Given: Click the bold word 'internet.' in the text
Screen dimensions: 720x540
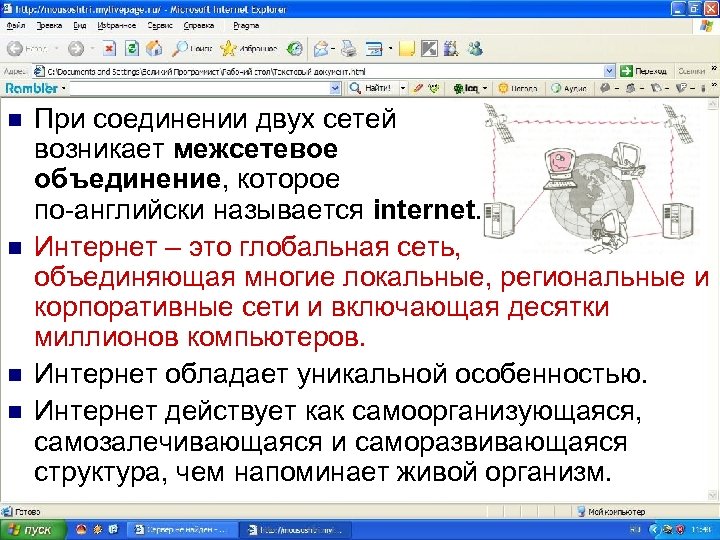Looking at the screenshot, I should point(427,209).
